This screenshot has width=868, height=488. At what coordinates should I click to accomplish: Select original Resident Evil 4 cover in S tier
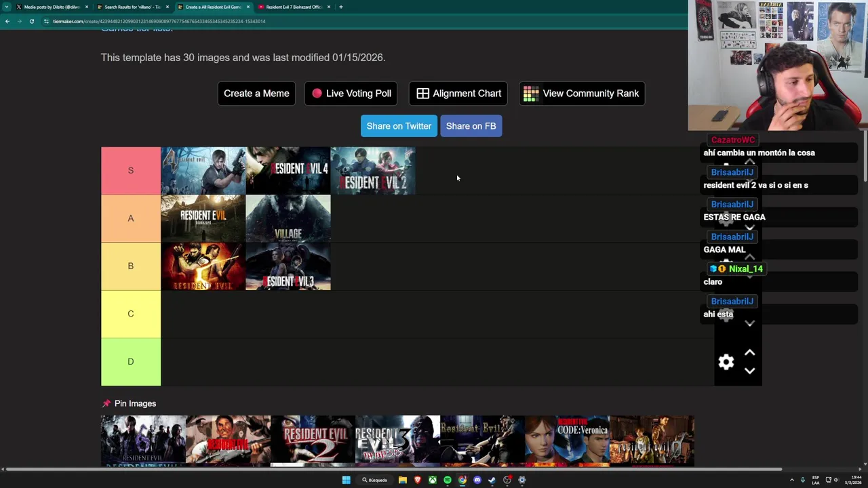coord(203,171)
